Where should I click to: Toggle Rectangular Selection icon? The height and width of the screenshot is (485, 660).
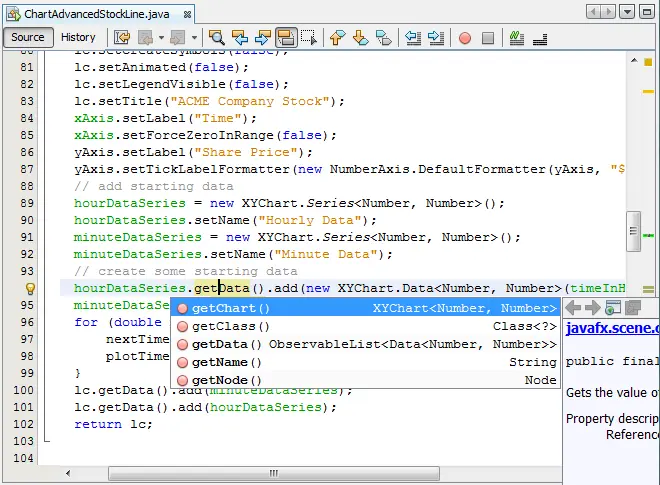tap(309, 38)
